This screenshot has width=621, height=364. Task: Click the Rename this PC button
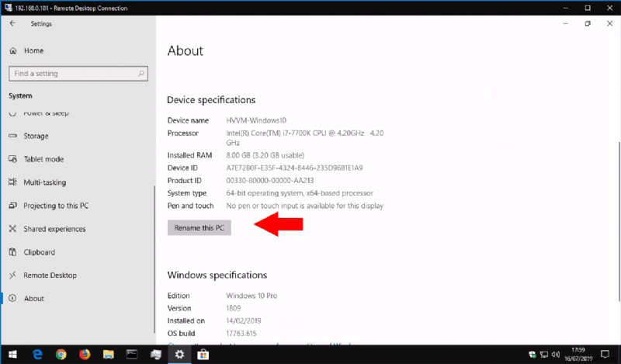199,227
